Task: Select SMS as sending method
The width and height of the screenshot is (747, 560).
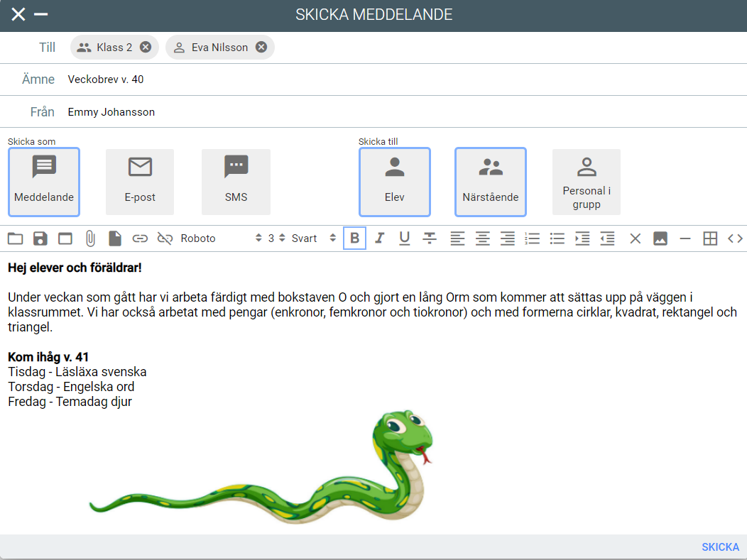Action: pos(236,182)
